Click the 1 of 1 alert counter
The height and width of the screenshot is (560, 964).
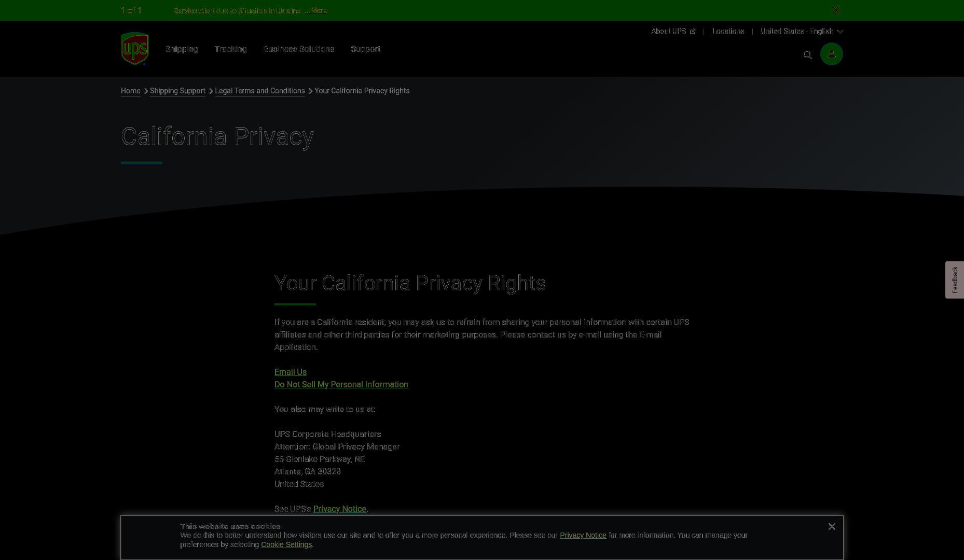point(131,10)
